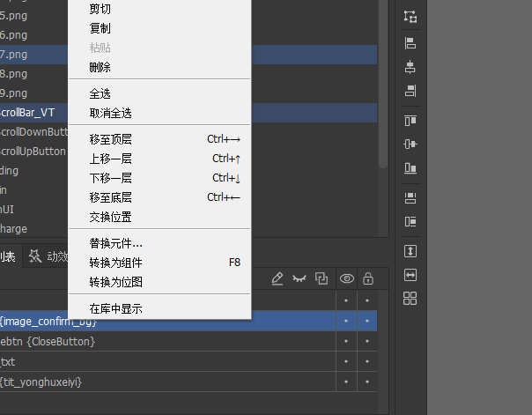Click the pencil edit icon above display list

pyautogui.click(x=277, y=278)
